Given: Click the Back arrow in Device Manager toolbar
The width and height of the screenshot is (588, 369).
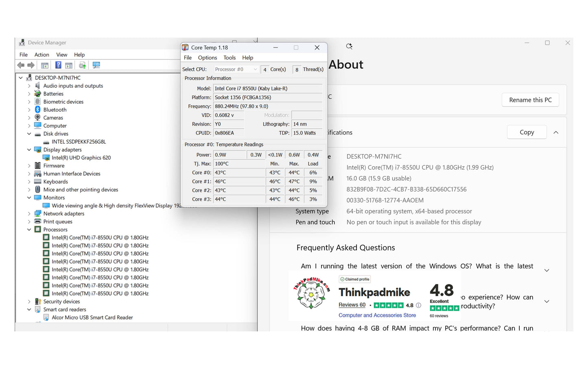Looking at the screenshot, I should (x=21, y=65).
